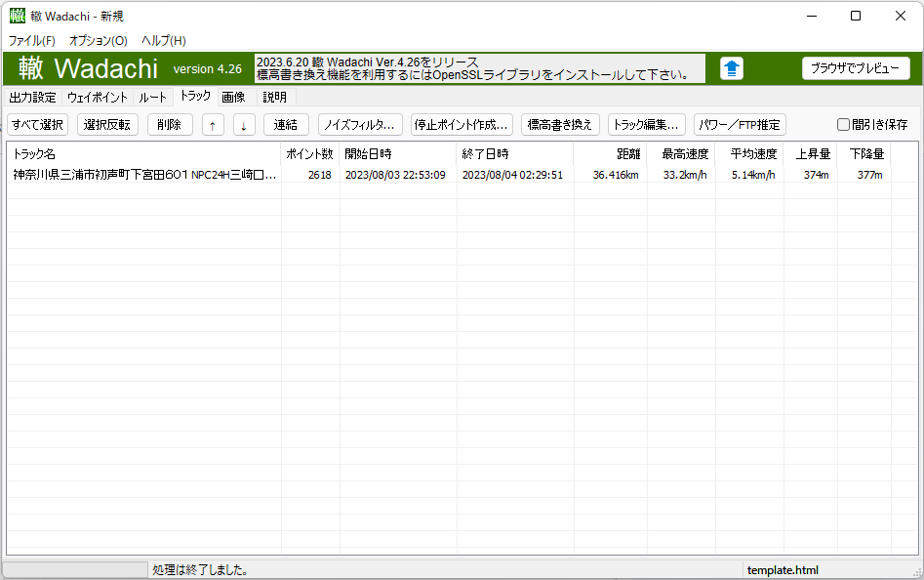Viewport: 924px width, 580px height.
Task: Click the 削除 button
Action: (x=170, y=125)
